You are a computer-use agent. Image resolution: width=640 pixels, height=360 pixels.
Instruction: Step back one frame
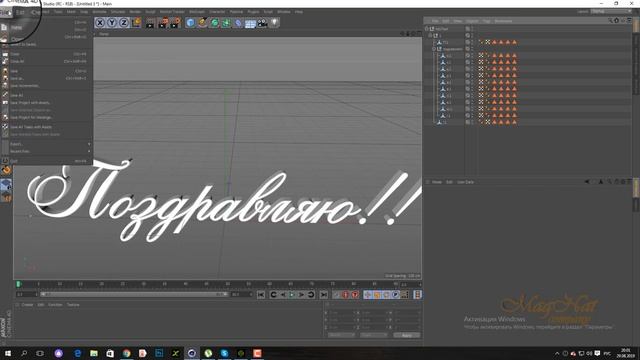pyautogui.click(x=283, y=295)
